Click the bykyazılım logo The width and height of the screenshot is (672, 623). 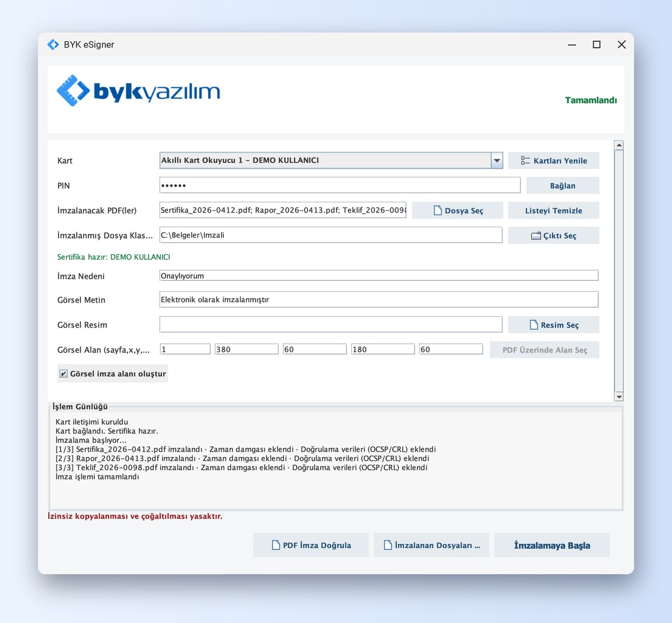(138, 91)
